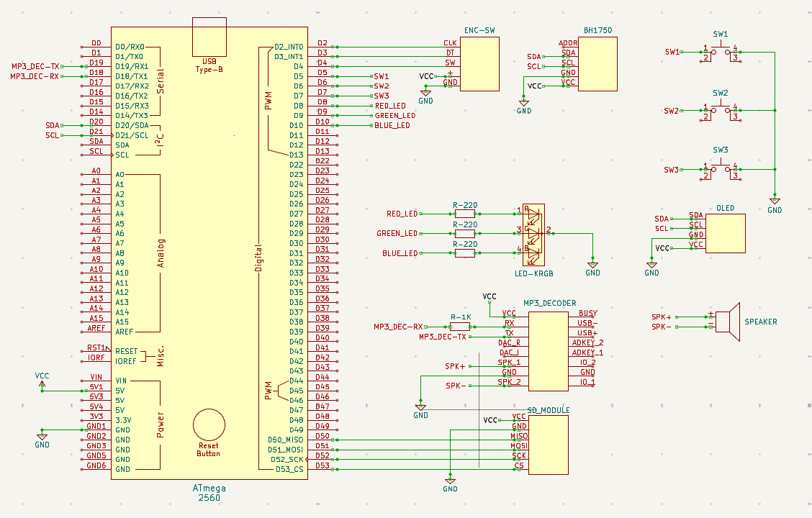Viewport: 812px width, 518px height.
Task: Click the BLUE_LED label beside pin D10
Action: pyautogui.click(x=392, y=125)
